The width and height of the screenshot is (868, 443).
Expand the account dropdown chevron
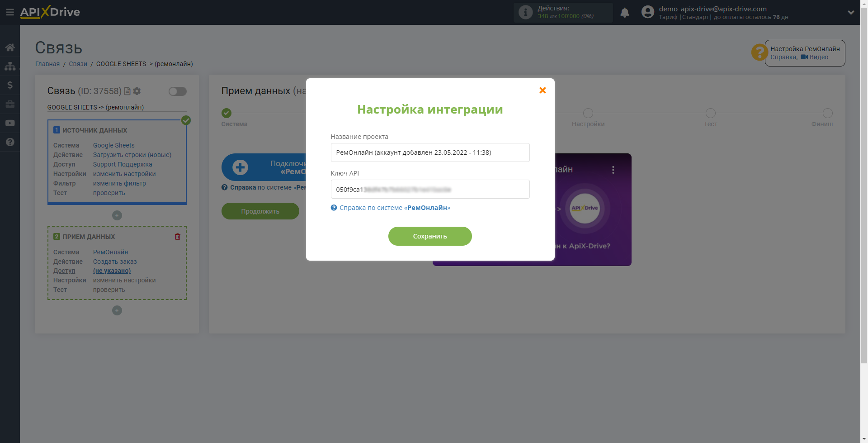click(851, 12)
